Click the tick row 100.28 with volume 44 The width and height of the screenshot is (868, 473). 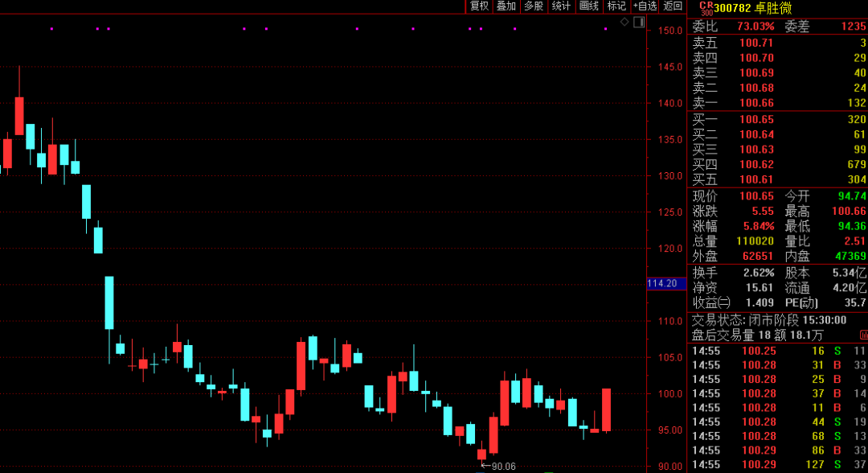(779, 422)
